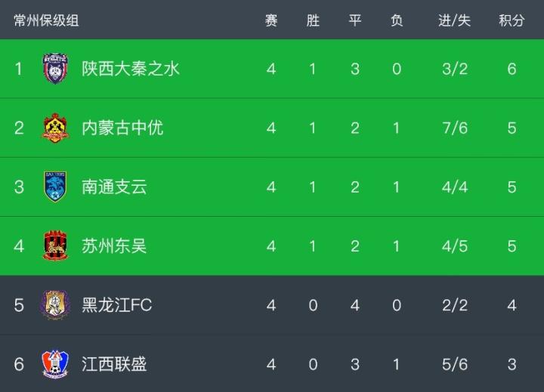The image size is (544, 392).
Task: Select the 平 draws column header
Action: tap(355, 20)
